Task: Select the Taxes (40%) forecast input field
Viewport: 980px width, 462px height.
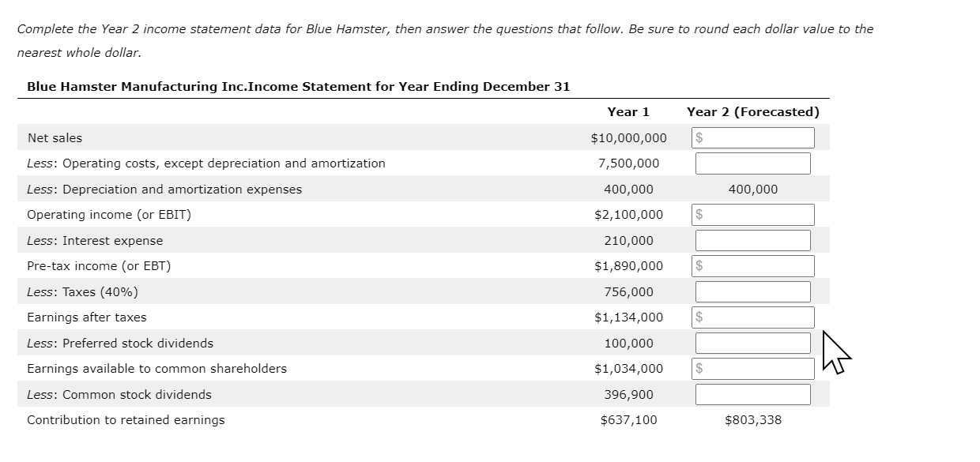Action: 752,291
